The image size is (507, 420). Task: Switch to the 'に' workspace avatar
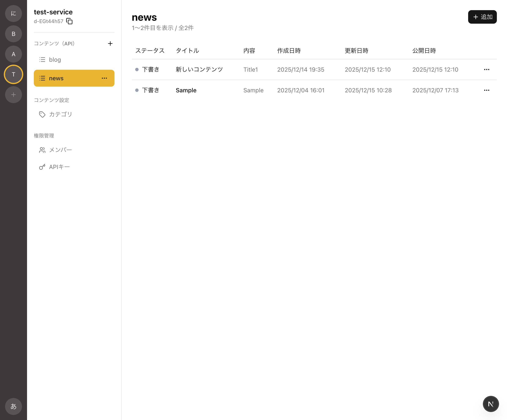pos(14,14)
